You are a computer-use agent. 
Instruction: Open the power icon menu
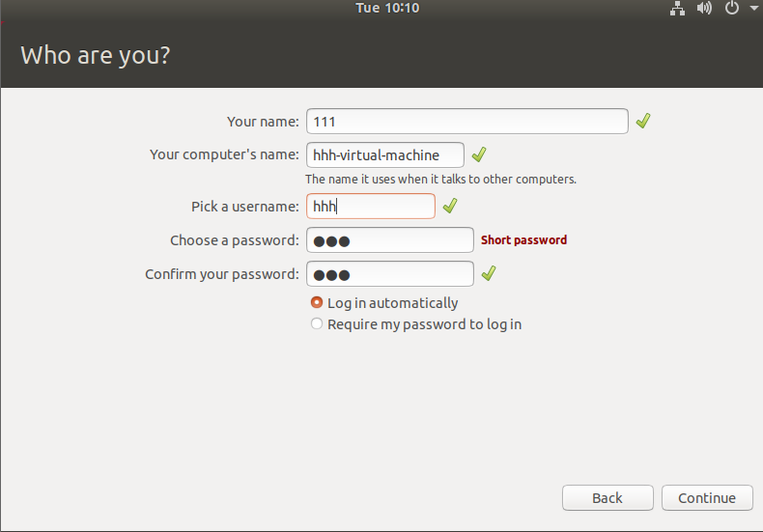(732, 8)
